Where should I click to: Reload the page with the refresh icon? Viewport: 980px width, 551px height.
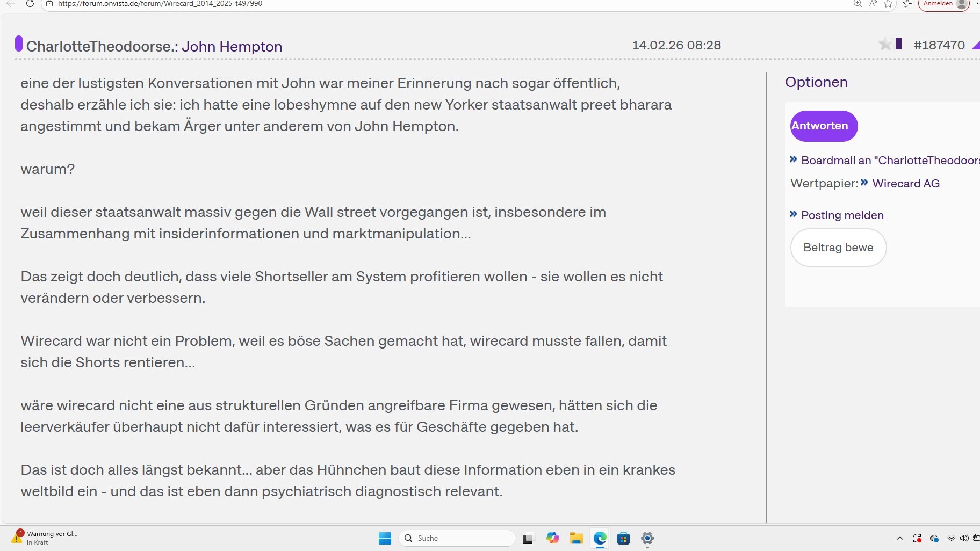[x=30, y=4]
